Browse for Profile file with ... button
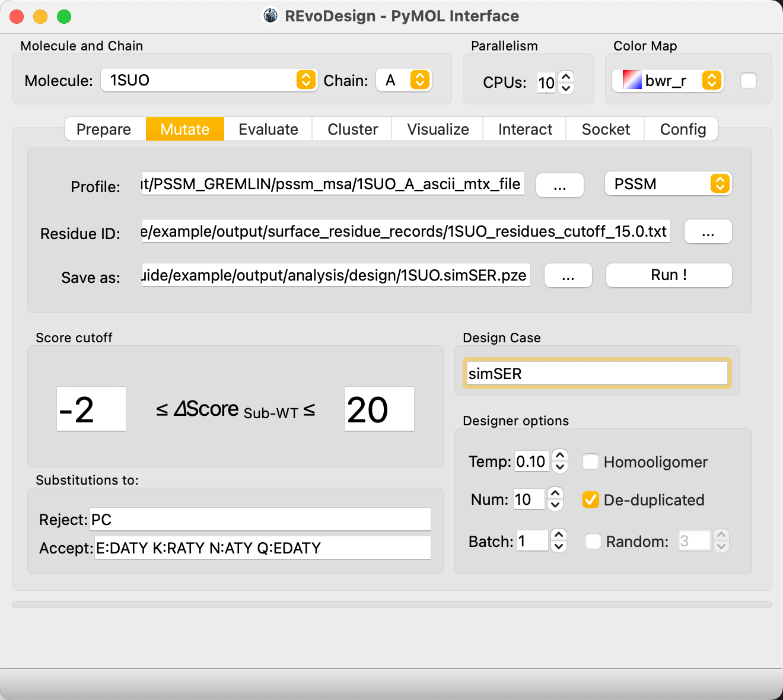Screen dimensions: 783x700 560,185
